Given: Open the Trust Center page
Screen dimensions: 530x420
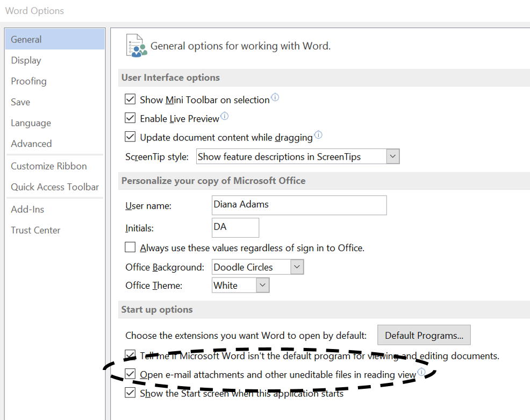Looking at the screenshot, I should click(x=55, y=230).
